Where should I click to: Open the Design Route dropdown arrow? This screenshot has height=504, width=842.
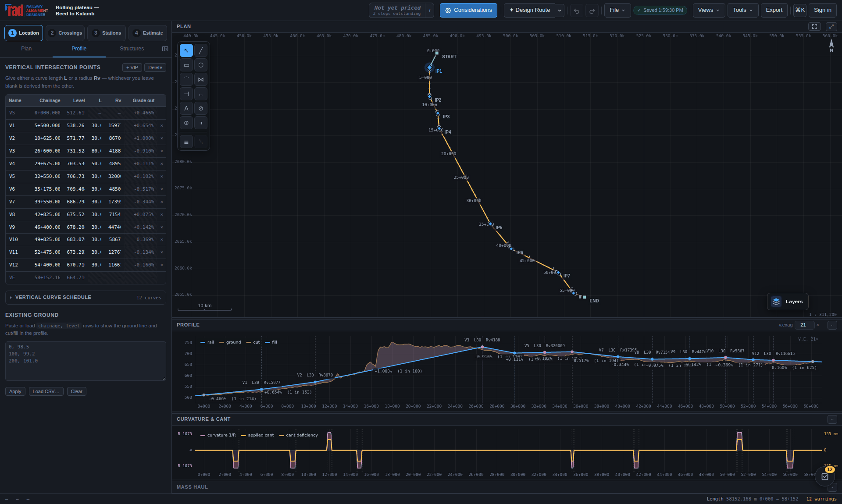point(560,11)
